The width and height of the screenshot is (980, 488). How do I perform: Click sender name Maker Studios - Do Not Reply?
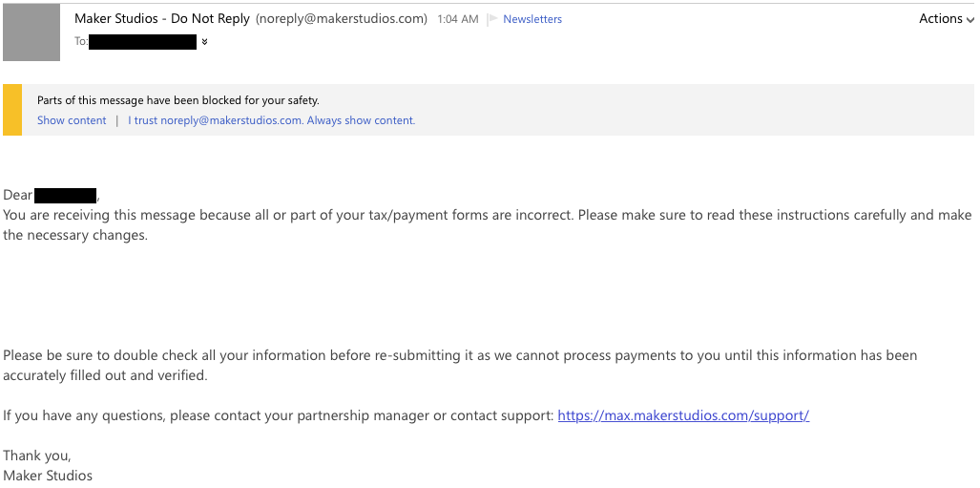[x=162, y=19]
